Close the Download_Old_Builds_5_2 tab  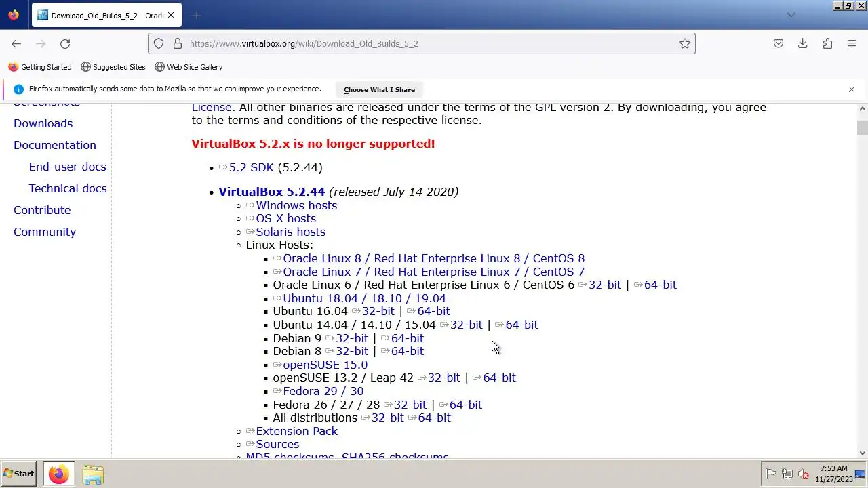coord(171,15)
